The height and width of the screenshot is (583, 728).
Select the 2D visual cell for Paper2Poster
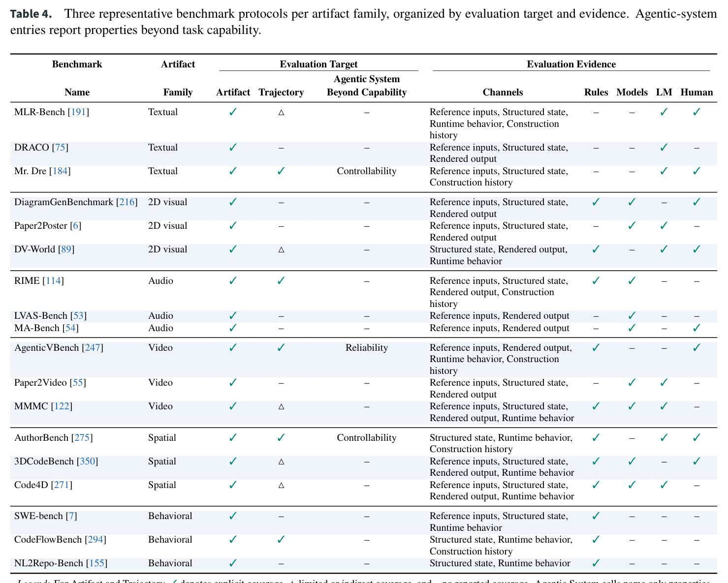(x=168, y=226)
